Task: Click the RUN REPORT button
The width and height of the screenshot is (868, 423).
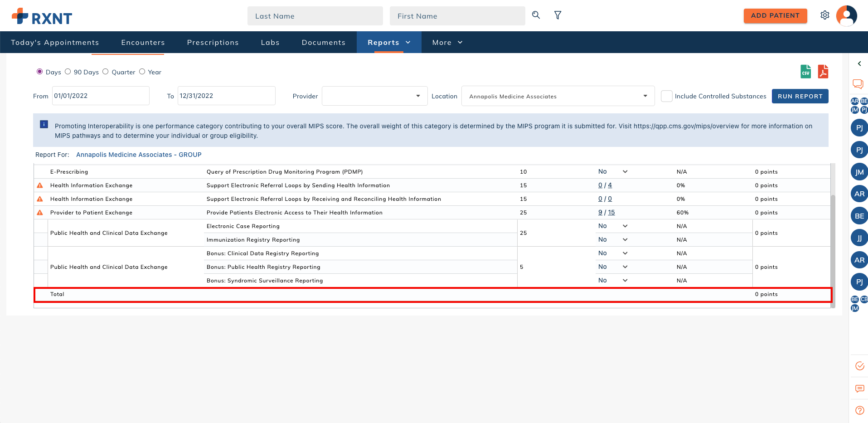Action: coord(800,96)
